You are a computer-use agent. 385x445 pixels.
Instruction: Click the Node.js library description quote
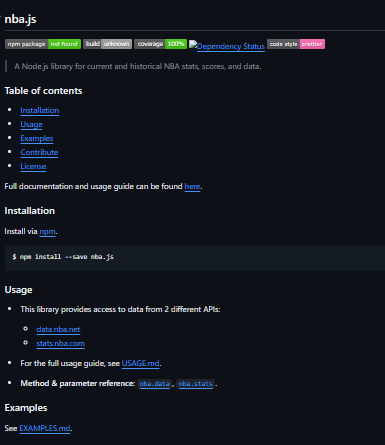point(138,66)
